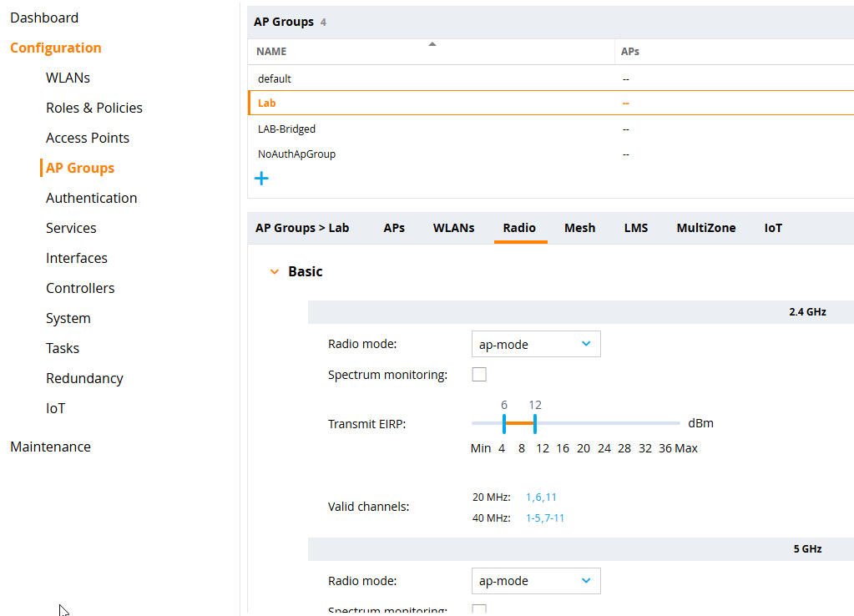The width and height of the screenshot is (854, 616).
Task: Select the WLANs tab in AP Groups
Action: 453,228
